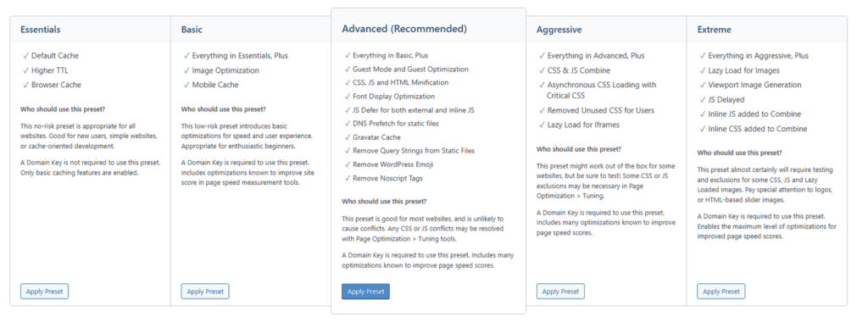Viewport: 868px width, 328px height.
Task: Select the Essentials heading
Action: click(41, 30)
